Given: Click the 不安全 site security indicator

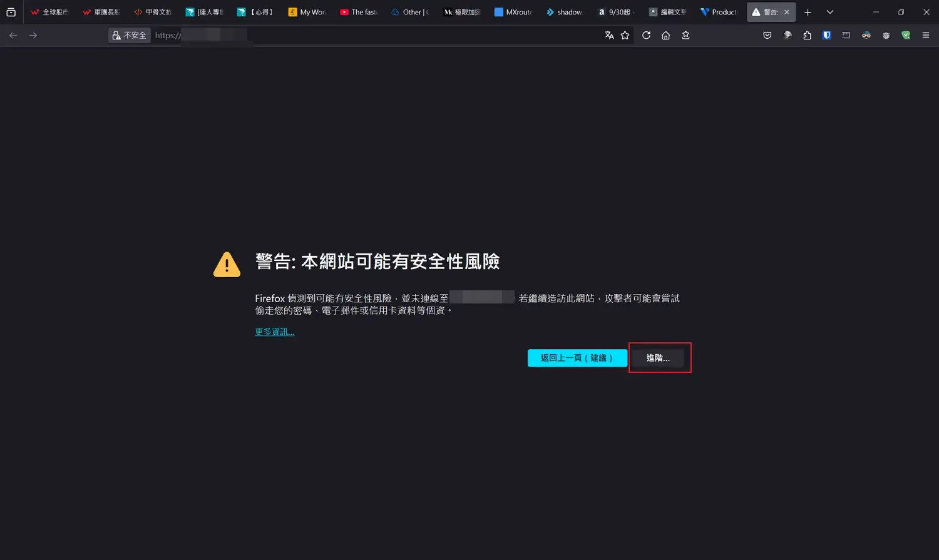Looking at the screenshot, I should [x=129, y=36].
